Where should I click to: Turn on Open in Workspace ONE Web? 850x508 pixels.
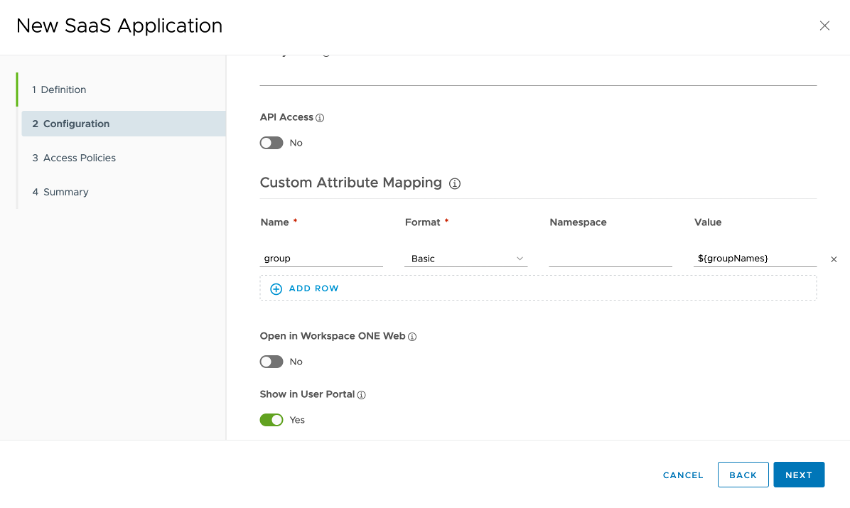271,362
